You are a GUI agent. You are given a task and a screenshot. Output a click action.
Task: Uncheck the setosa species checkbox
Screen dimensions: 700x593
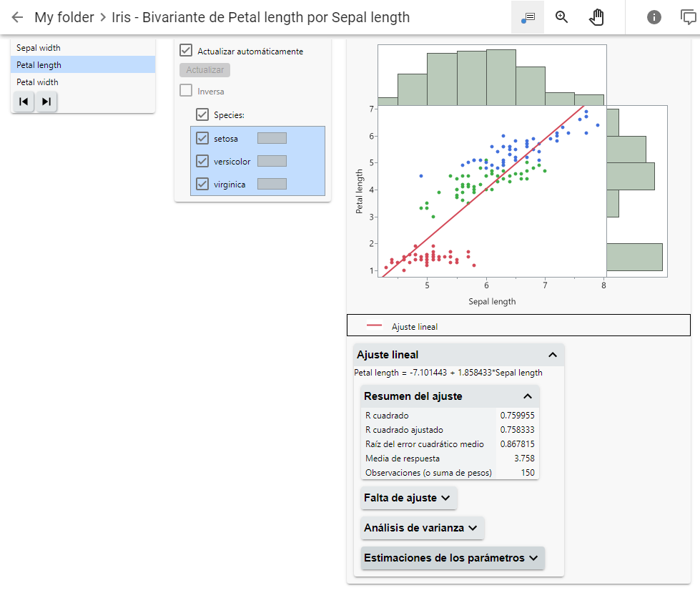(202, 138)
